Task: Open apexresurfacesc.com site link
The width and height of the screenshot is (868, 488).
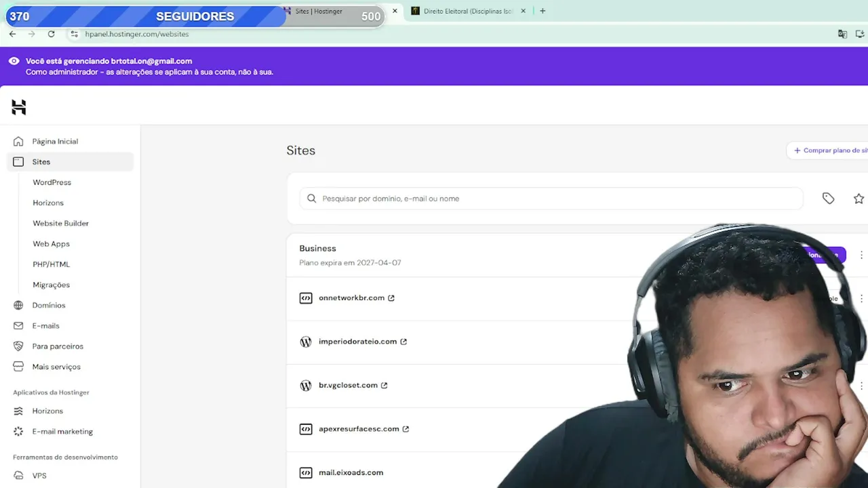Action: pos(359,428)
